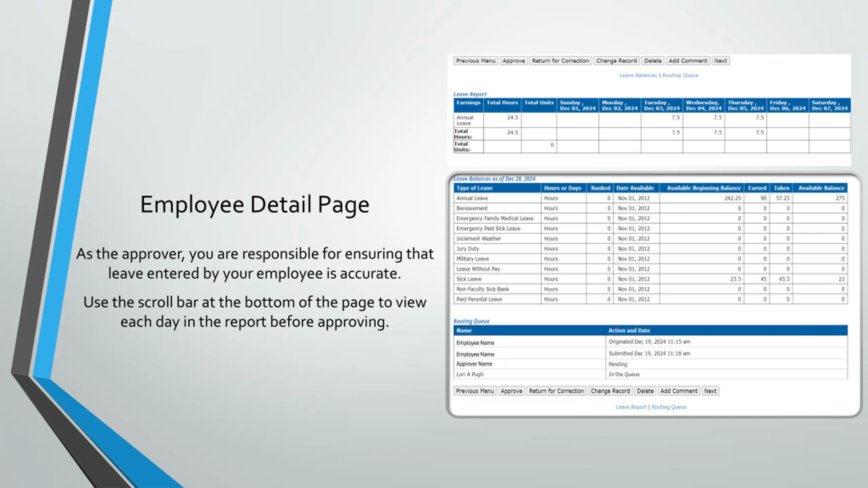
Task: Click top Return for Correction button
Action: (x=560, y=61)
